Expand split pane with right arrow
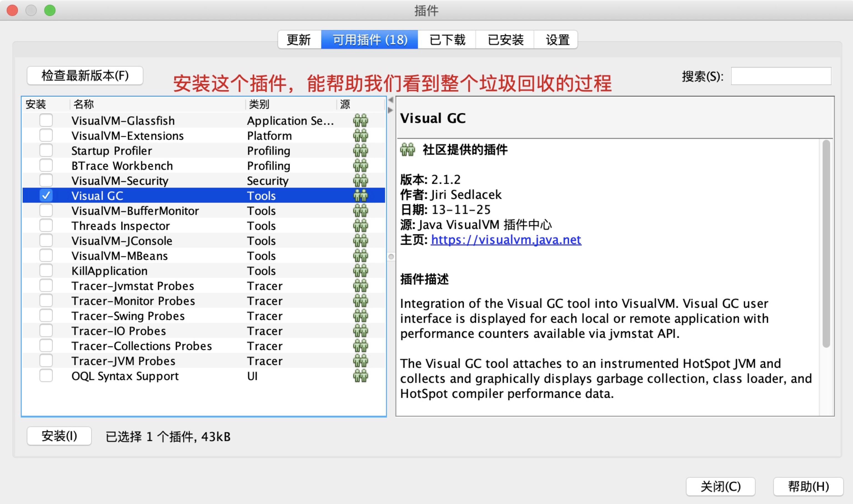The height and width of the screenshot is (504, 853). (390, 110)
